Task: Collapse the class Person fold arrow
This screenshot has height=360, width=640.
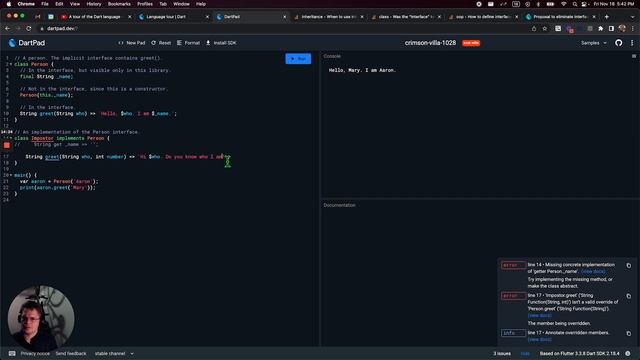Action: point(11,64)
